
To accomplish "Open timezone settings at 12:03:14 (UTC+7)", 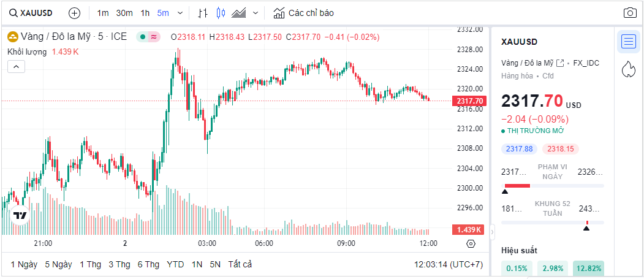I will tap(449, 264).
